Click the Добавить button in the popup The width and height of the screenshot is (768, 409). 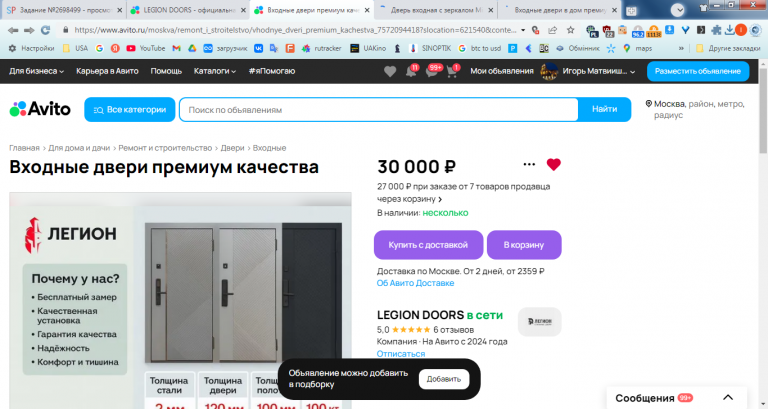(444, 379)
